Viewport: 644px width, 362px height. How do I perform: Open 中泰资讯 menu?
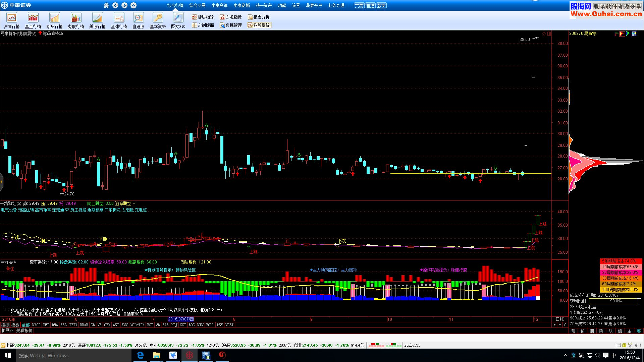pyautogui.click(x=220, y=5)
